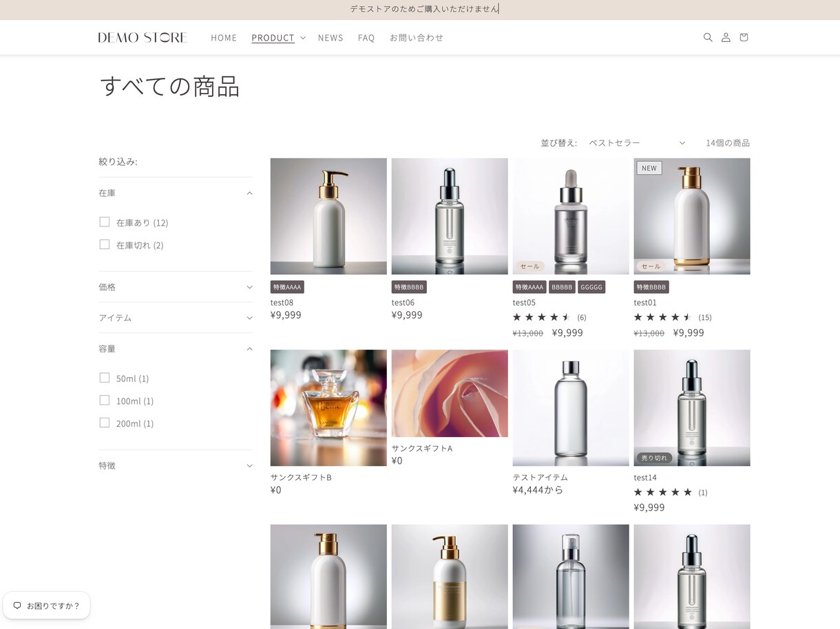Click the サンクスギフトA rose petal image
840x629 pixels.
450,393
